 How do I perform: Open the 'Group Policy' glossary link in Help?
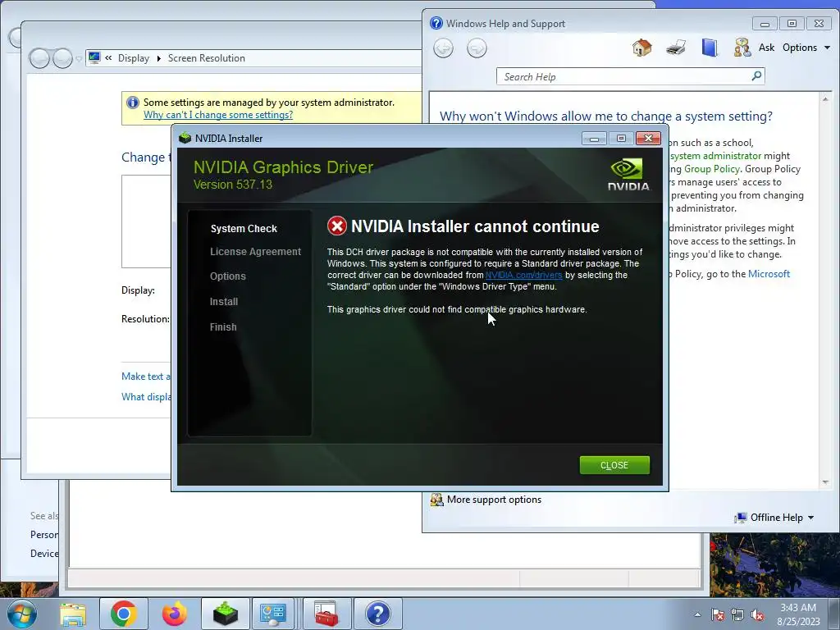(712, 169)
